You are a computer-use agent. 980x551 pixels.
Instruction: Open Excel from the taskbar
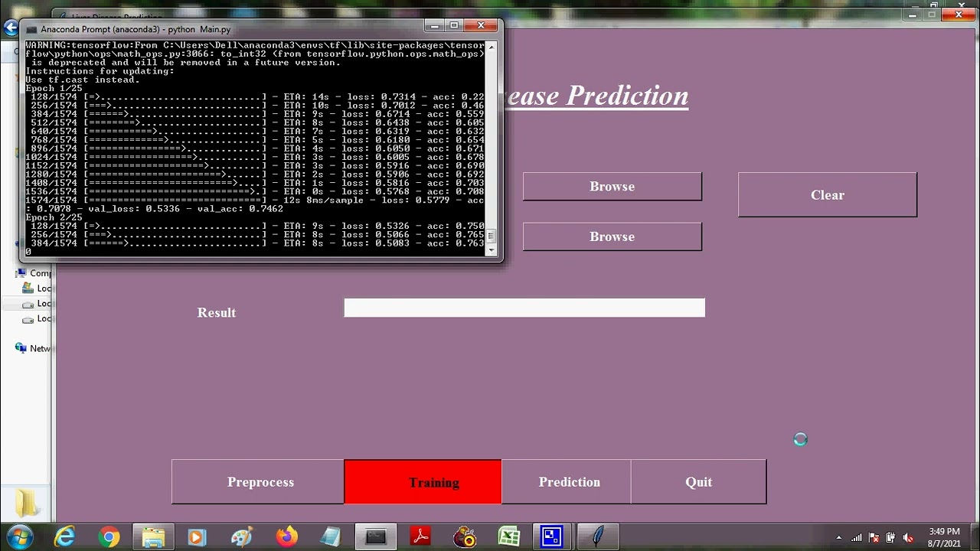click(x=509, y=537)
